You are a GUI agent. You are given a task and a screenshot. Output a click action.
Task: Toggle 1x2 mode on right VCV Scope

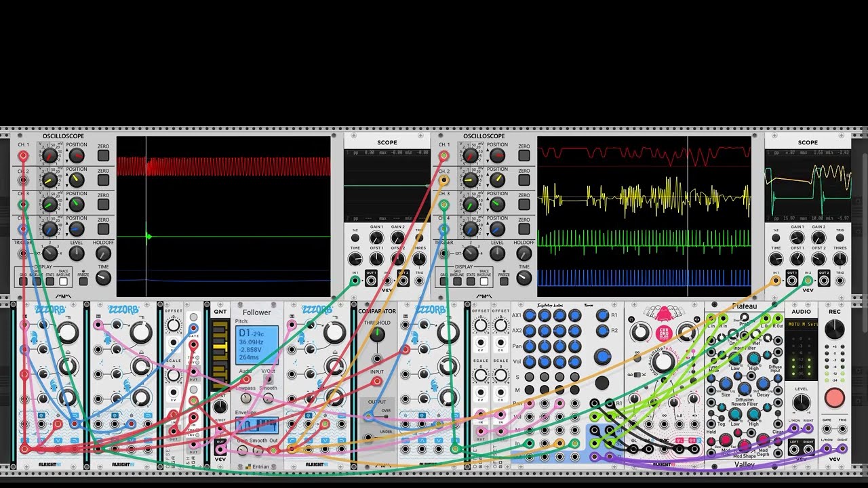click(776, 239)
